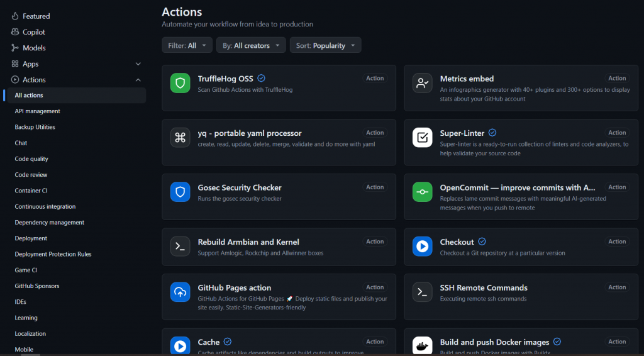This screenshot has height=356, width=644.
Task: Open OpenCommit improve commits title
Action: coord(518,187)
